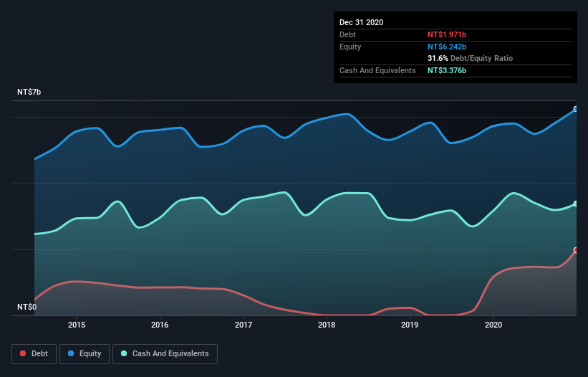The width and height of the screenshot is (588, 377).
Task: Click the Equity label in tooltip
Action: click(350, 47)
